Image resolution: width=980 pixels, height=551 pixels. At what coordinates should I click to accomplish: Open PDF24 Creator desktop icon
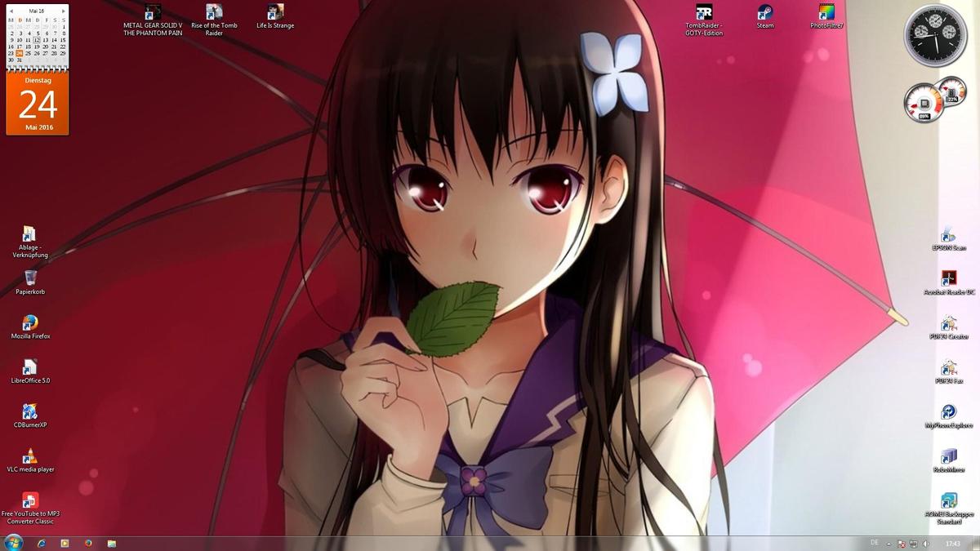(949, 327)
